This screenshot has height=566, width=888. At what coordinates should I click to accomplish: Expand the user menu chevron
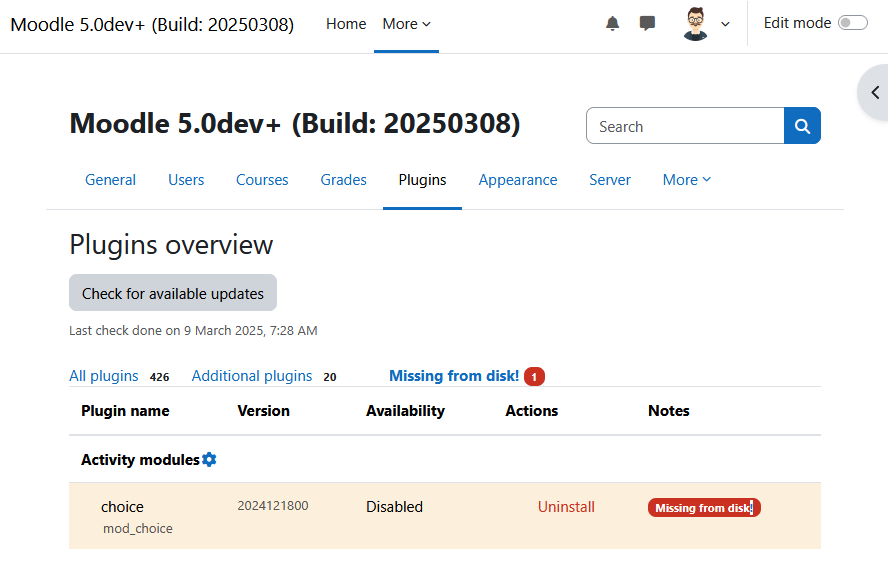pyautogui.click(x=725, y=24)
